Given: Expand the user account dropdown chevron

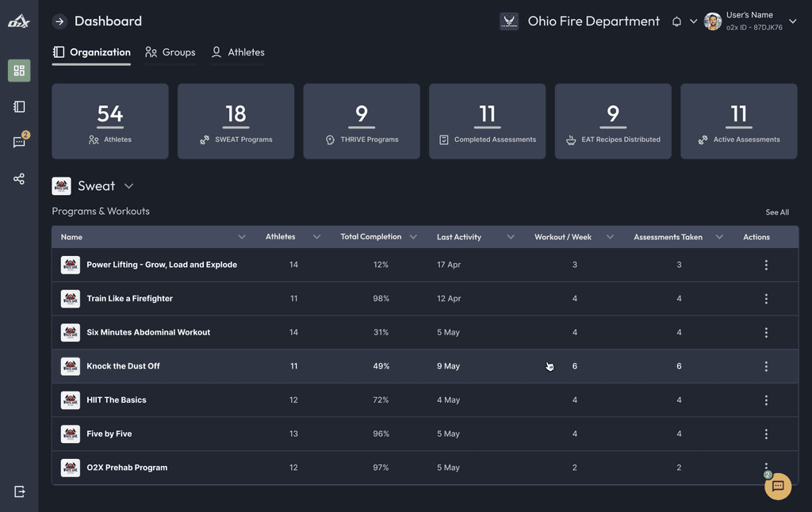Looking at the screenshot, I should (792, 21).
